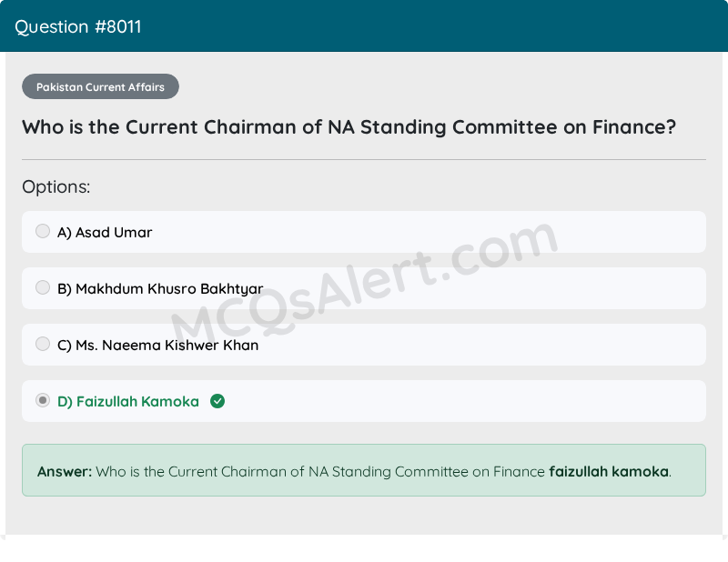
Task: Select the Faizullah Kamoka radio button
Action: click(43, 400)
